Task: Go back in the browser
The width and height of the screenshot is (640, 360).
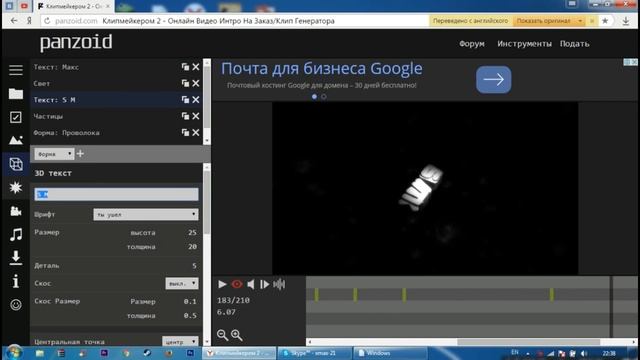Action: click(x=14, y=21)
